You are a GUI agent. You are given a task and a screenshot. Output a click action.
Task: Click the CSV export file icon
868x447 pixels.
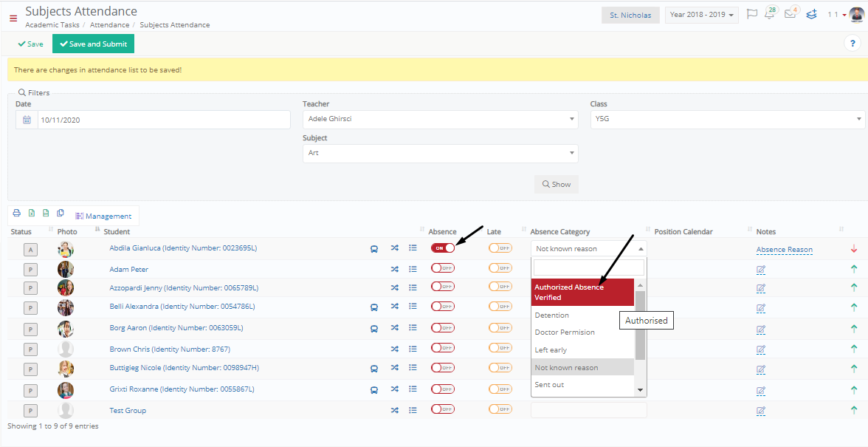tap(46, 214)
